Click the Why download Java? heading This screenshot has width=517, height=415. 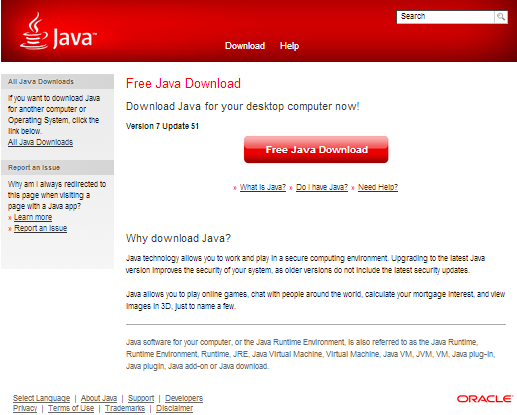178,238
